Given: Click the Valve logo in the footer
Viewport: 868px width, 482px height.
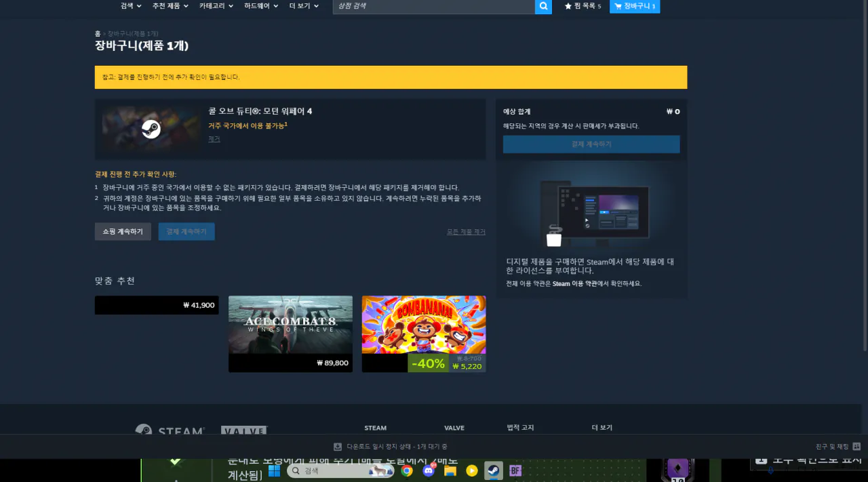Looking at the screenshot, I should 244,431.
